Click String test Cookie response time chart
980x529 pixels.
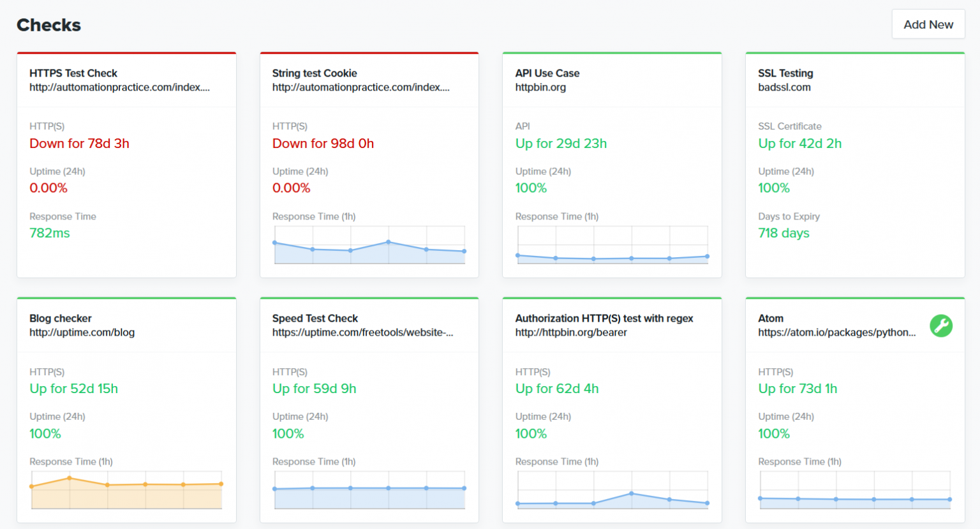point(369,245)
